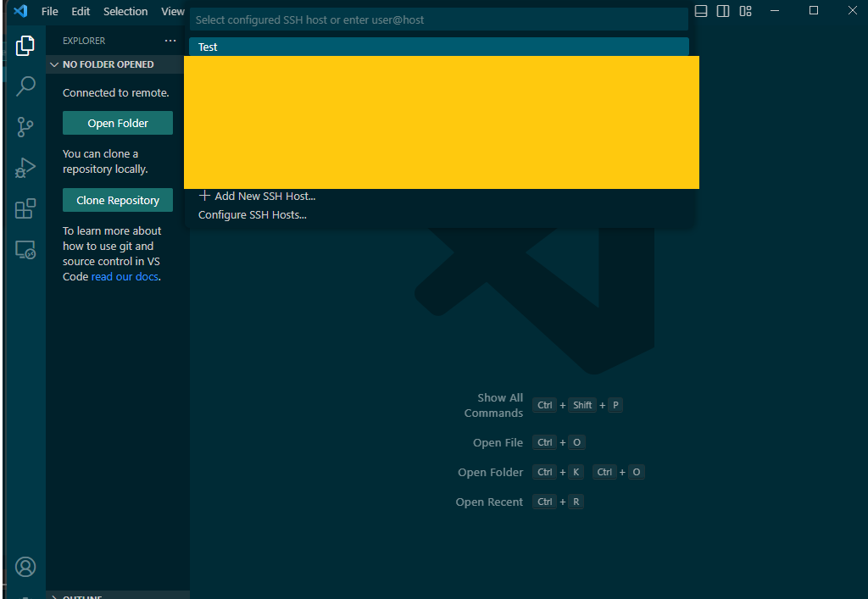Select the Source Control icon
Screen dimensions: 868x599
tap(25, 126)
